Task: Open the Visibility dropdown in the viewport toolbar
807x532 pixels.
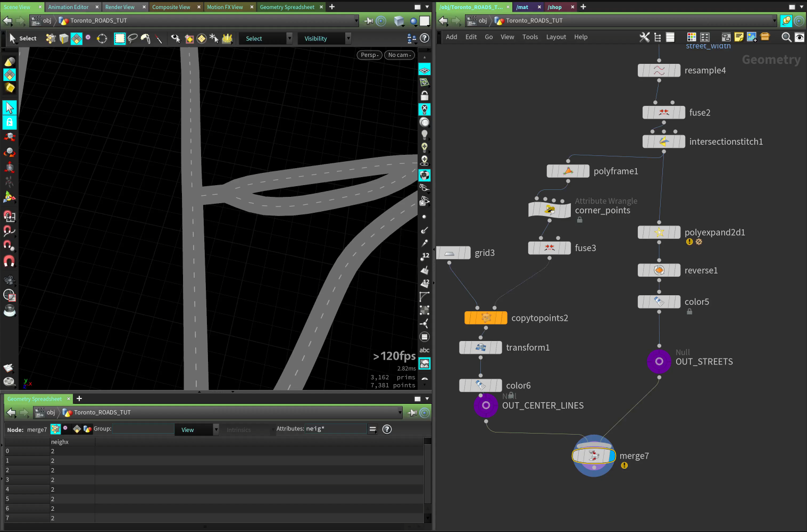Action: [x=323, y=38]
